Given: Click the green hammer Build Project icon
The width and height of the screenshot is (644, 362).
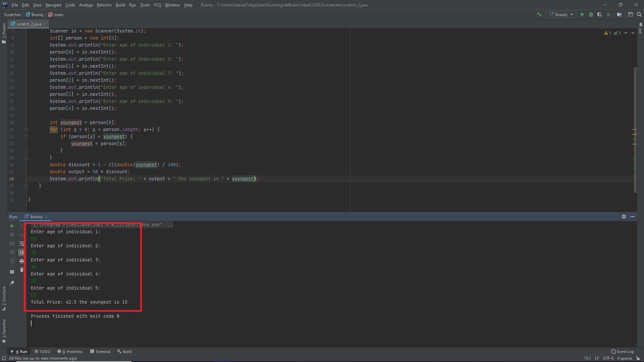Looking at the screenshot, I should click(x=539, y=14).
